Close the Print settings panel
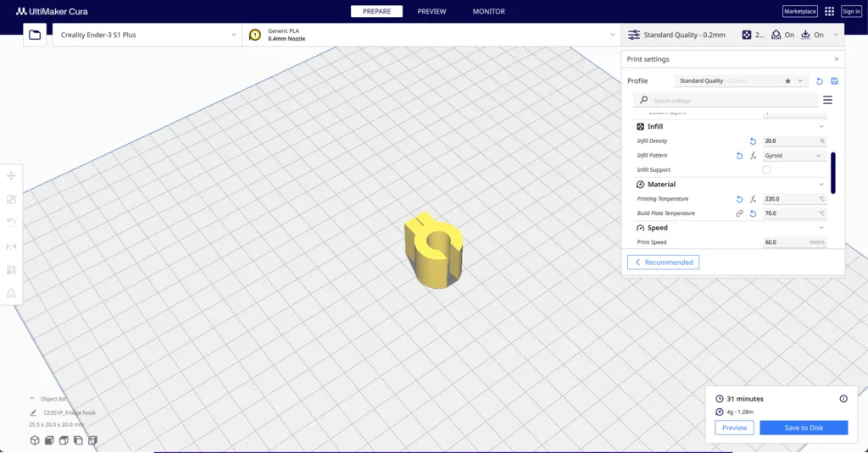Screen dimensions: 868x453 click(837, 59)
